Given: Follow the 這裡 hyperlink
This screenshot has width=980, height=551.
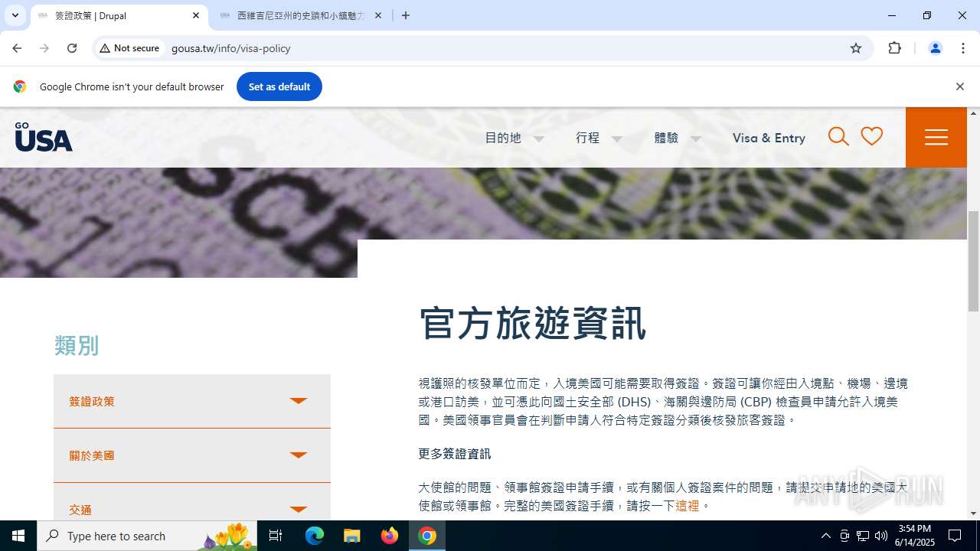Looking at the screenshot, I should click(x=688, y=506).
